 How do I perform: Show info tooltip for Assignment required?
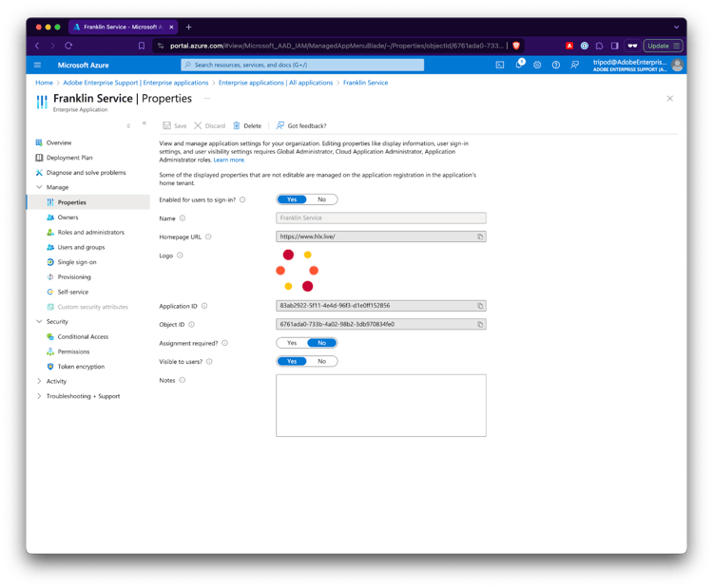pos(224,343)
